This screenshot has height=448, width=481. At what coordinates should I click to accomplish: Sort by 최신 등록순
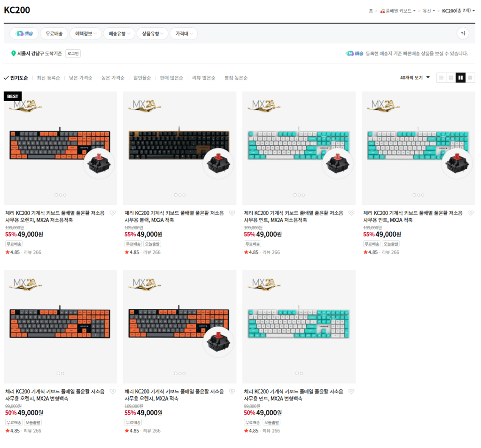48,78
